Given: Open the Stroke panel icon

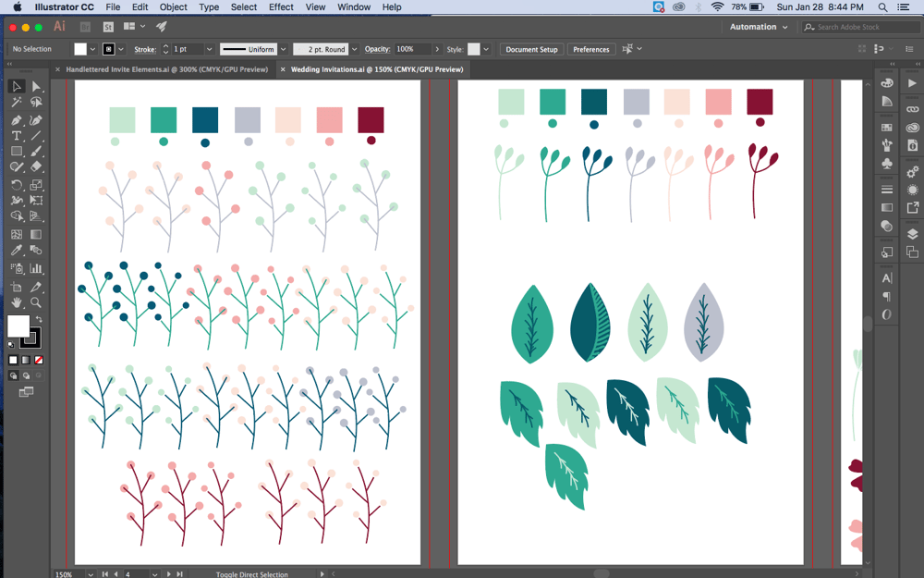Looking at the screenshot, I should pos(886,190).
